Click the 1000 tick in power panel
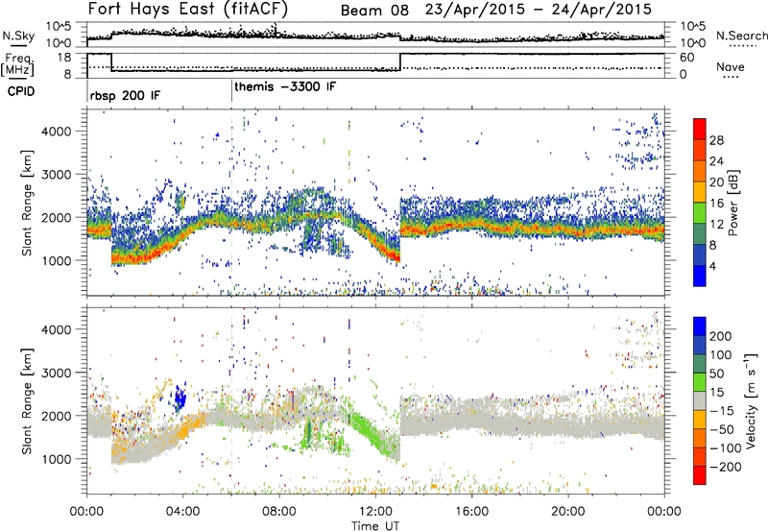The height and width of the screenshot is (532, 768). point(56,260)
